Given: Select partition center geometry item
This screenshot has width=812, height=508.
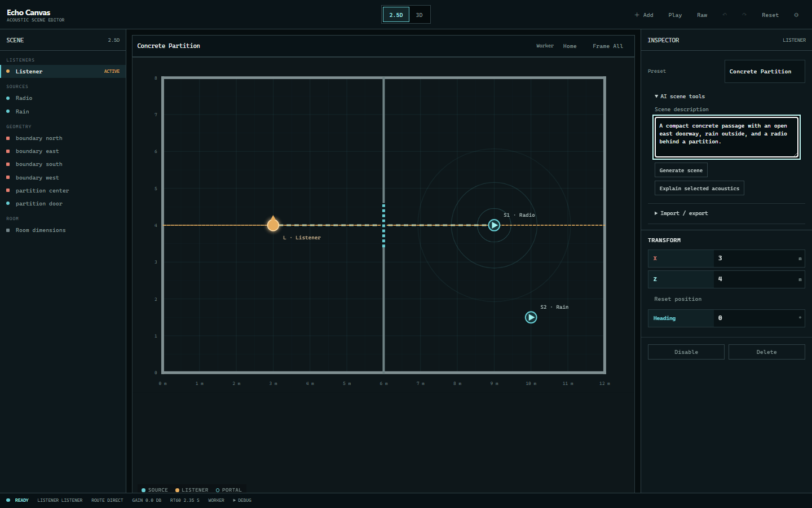Looking at the screenshot, I should [x=63, y=190].
